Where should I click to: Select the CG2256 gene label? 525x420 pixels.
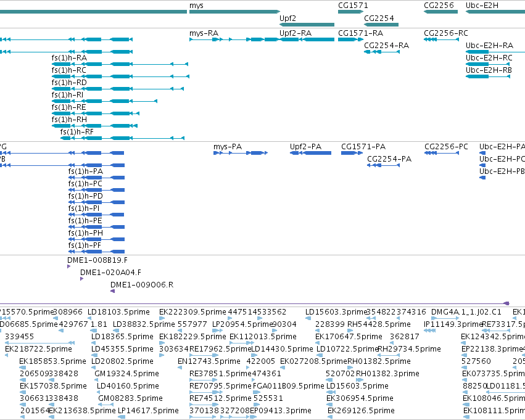tap(439, 6)
